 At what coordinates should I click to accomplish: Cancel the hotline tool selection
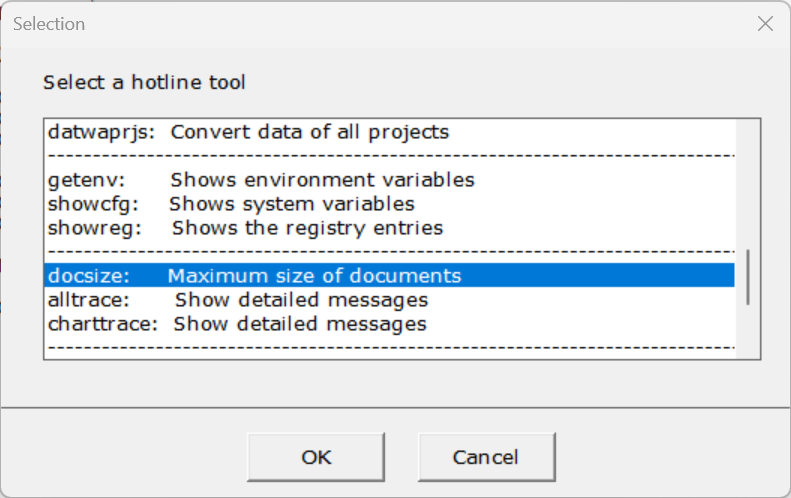point(486,457)
